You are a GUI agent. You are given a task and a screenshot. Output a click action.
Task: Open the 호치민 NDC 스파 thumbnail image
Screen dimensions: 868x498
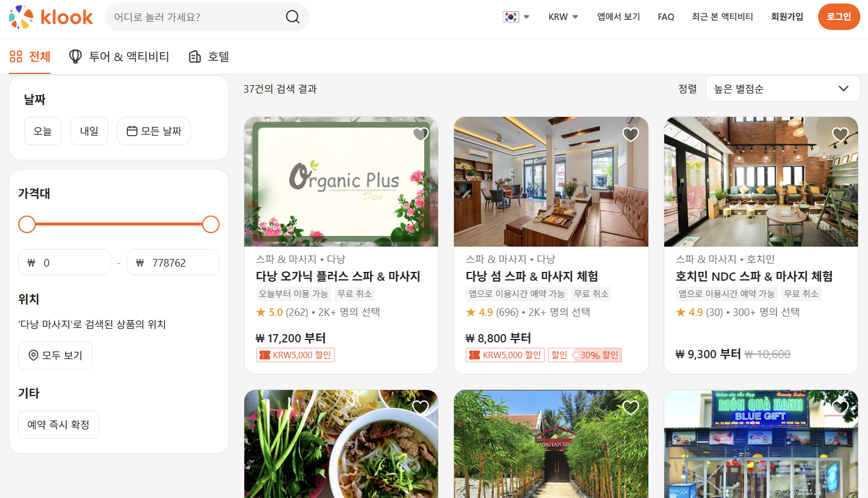coord(761,181)
